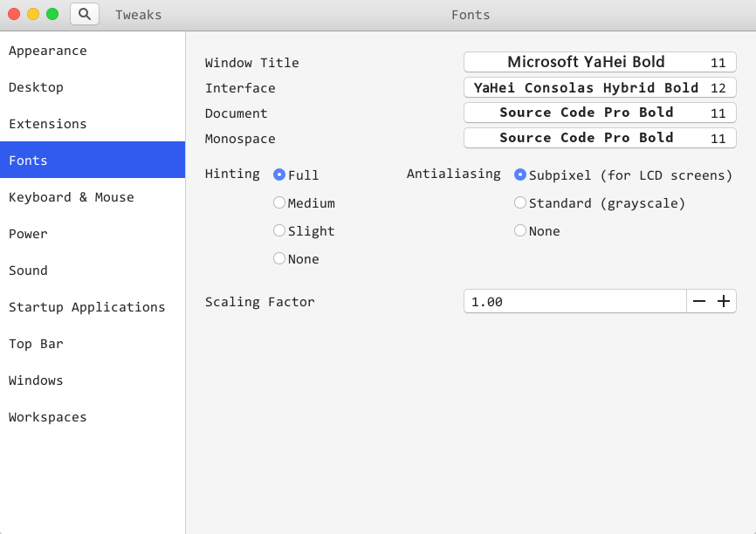Open the Monospace font chooser
The height and width of the screenshot is (534, 756).
(600, 139)
